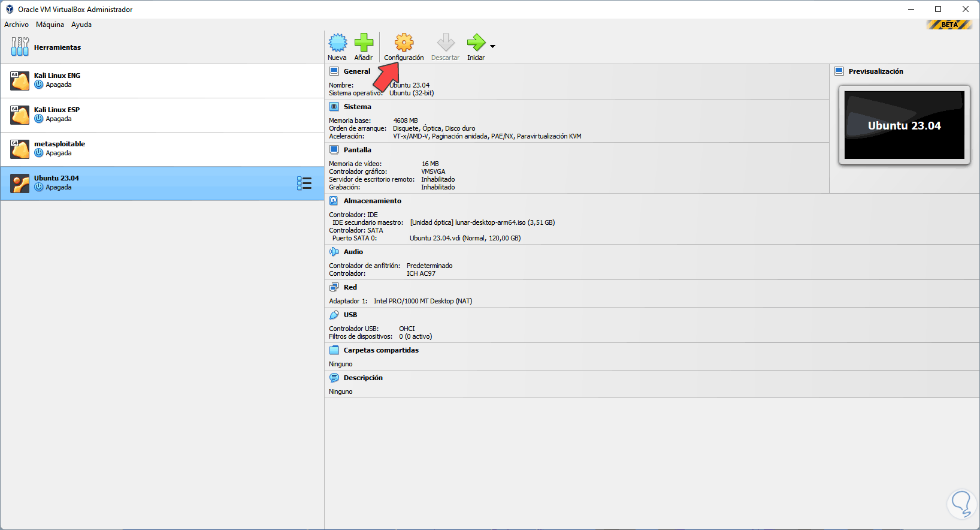Click the General section icon
The width and height of the screenshot is (980, 530).
(334, 71)
